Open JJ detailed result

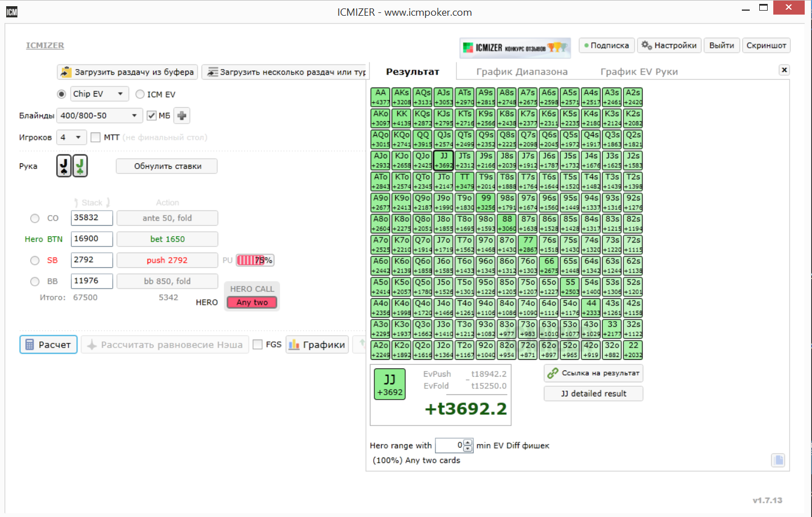click(594, 394)
